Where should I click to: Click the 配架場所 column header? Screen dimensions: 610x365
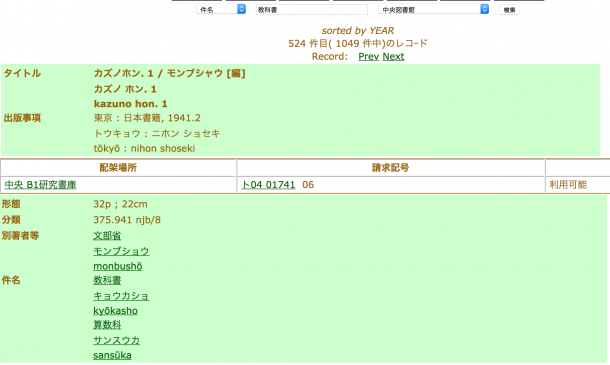click(118, 168)
